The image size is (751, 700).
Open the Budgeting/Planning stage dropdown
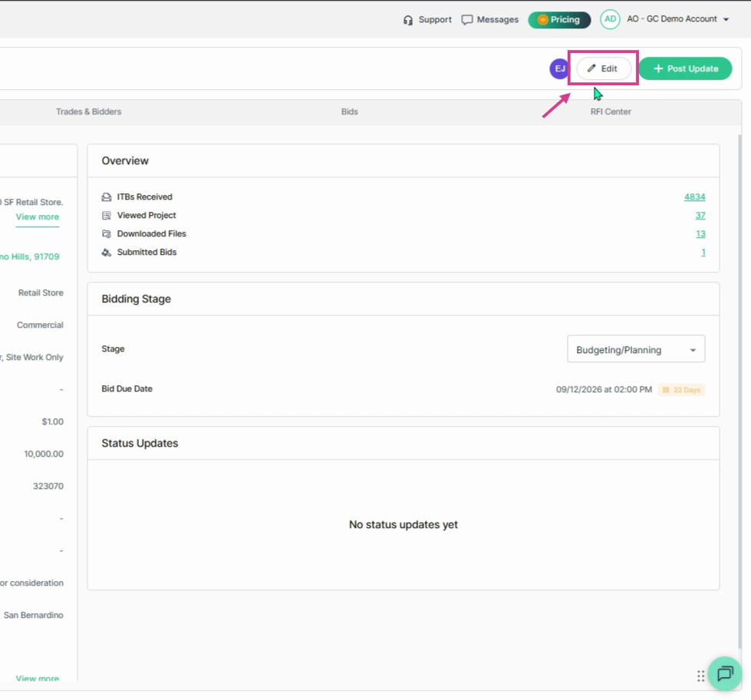pos(636,349)
